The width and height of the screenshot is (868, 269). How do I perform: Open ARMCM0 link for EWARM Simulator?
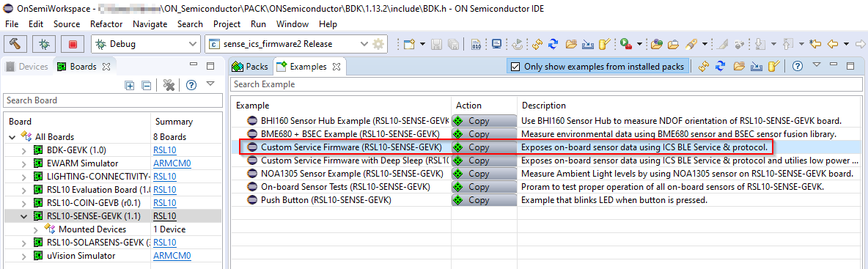tap(172, 163)
